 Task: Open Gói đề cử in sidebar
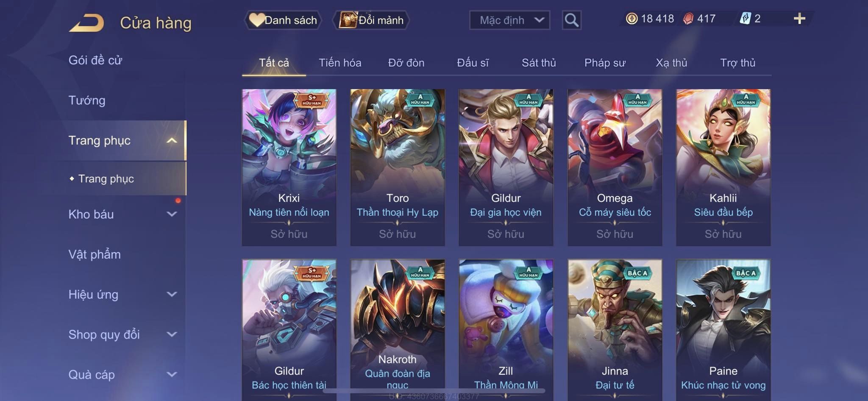(x=95, y=60)
